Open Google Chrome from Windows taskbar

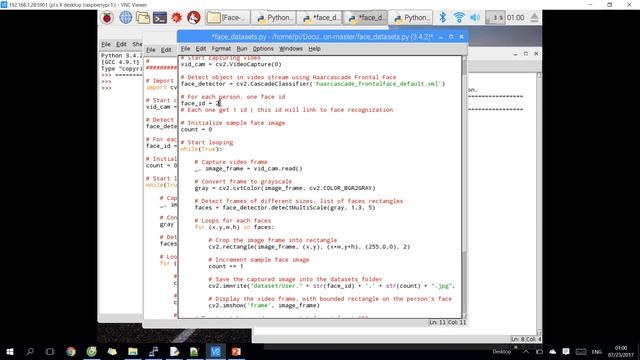[71, 351]
